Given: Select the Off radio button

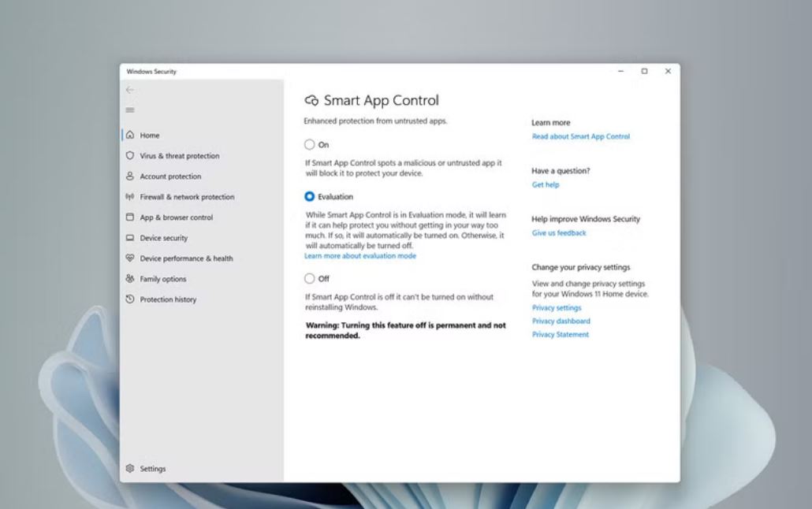Looking at the screenshot, I should coord(309,279).
